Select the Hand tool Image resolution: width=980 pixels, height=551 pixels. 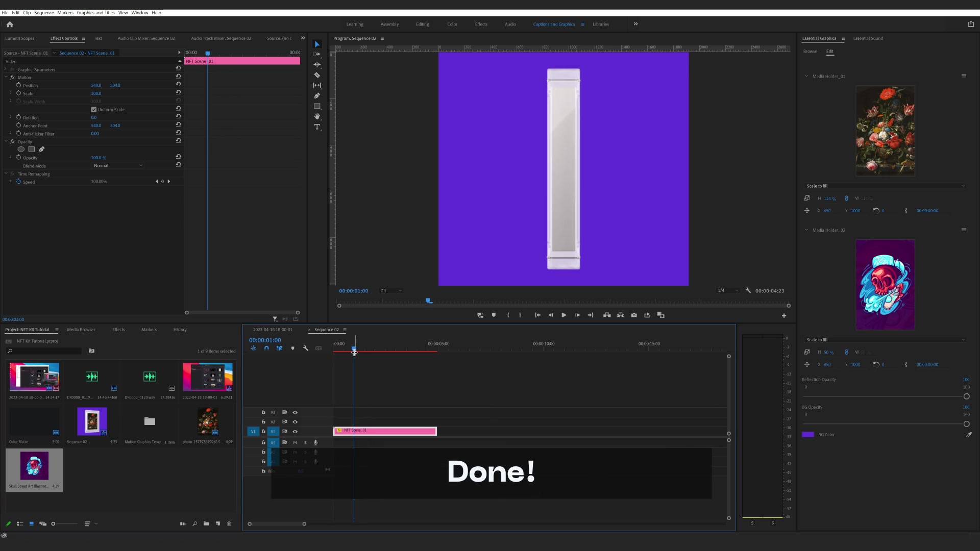(x=317, y=116)
